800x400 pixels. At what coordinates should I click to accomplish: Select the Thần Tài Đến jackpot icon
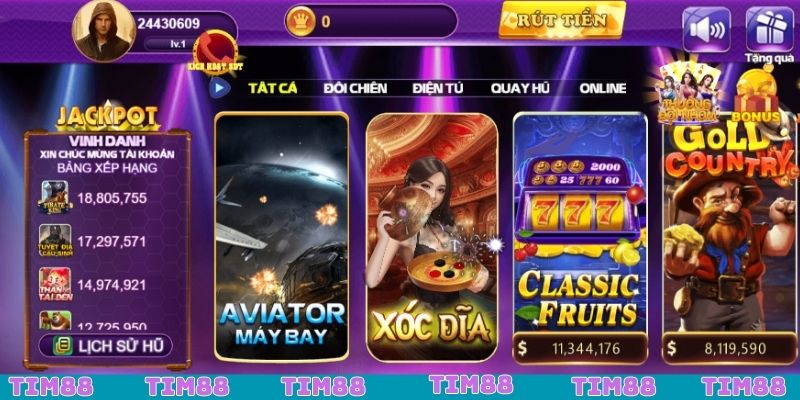56,284
